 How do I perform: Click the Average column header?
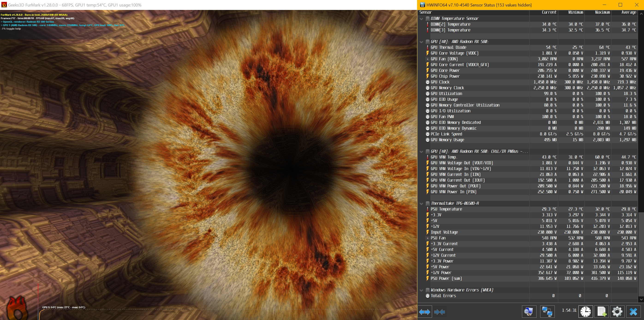pos(629,12)
